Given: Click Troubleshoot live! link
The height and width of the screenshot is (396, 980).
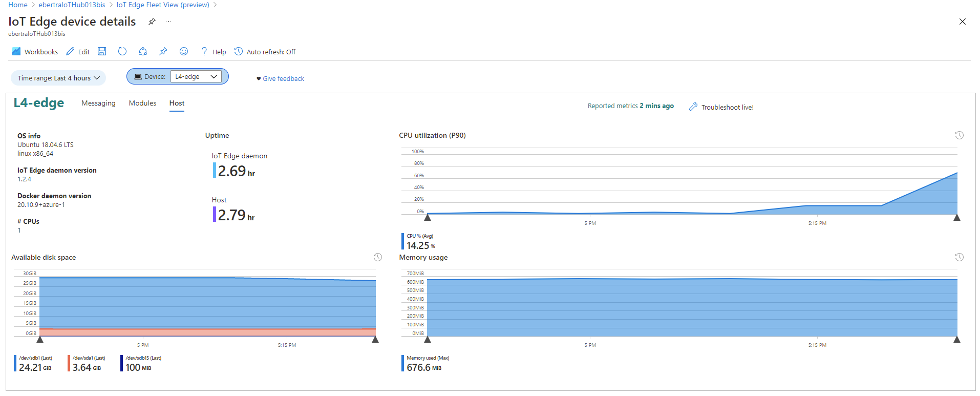Looking at the screenshot, I should pyautogui.click(x=728, y=107).
